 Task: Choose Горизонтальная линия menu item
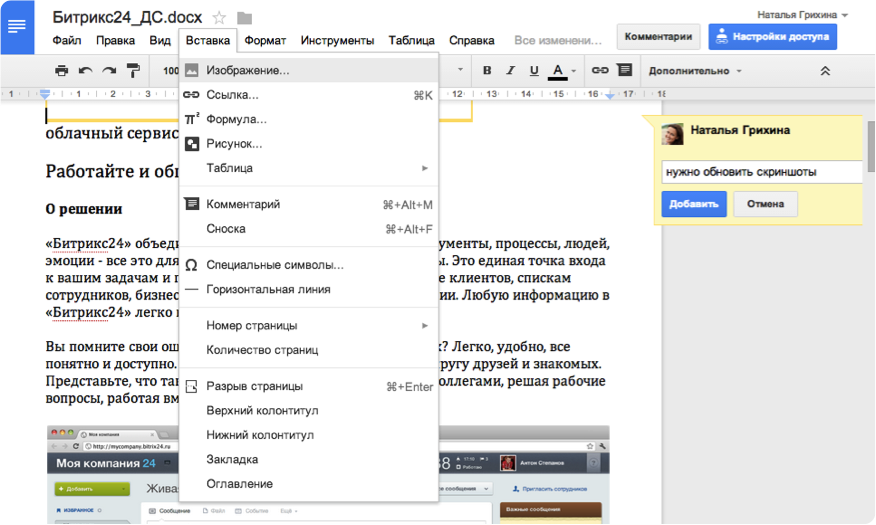(309, 289)
